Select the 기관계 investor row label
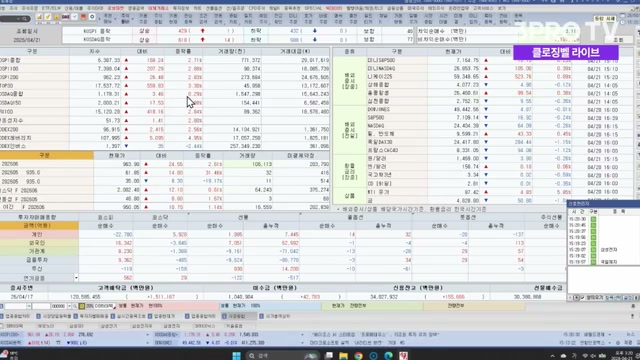The image size is (640, 360). click(x=38, y=251)
